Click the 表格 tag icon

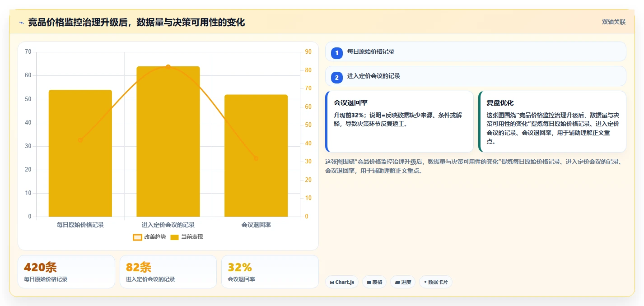(x=369, y=282)
